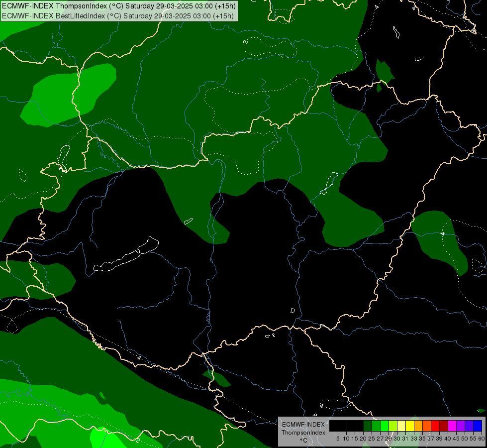
Task: Click the ThompsonIndex label in the legend
Action: 303,433
